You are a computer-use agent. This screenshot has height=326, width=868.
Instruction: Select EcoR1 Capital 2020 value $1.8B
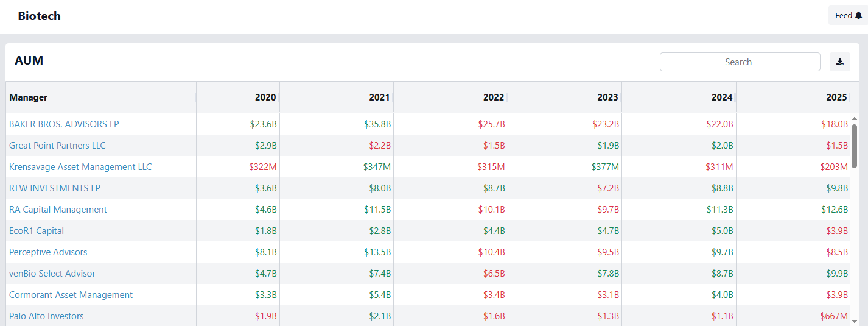[x=266, y=230]
